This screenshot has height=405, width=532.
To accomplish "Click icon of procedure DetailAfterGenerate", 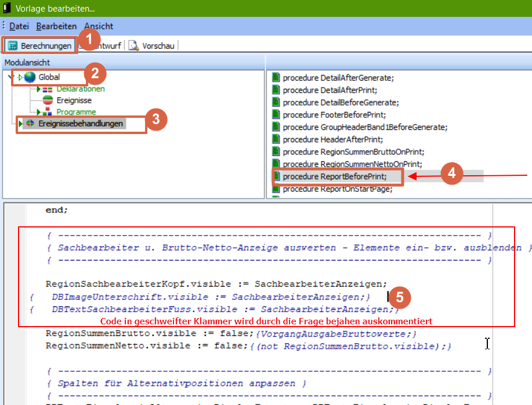I will [x=276, y=78].
